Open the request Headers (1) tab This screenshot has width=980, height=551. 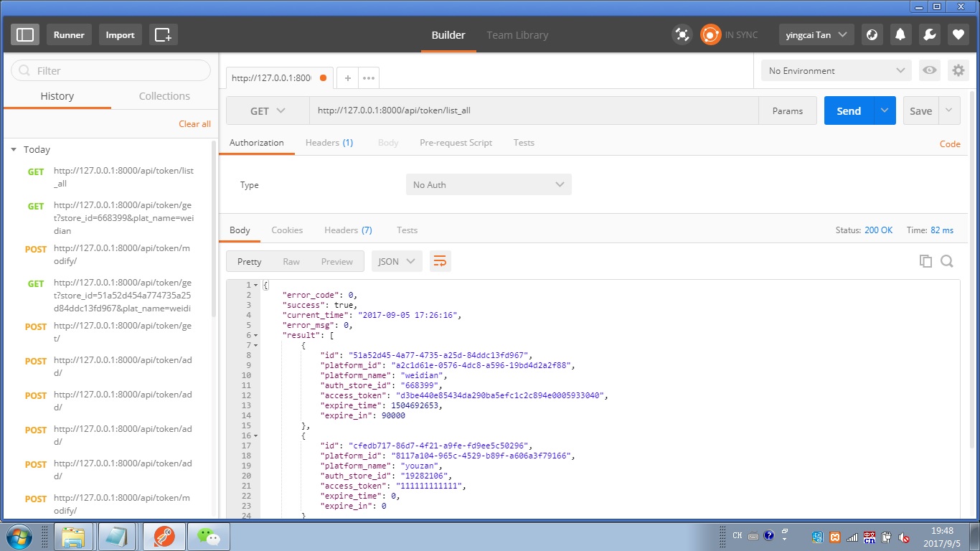(x=329, y=142)
